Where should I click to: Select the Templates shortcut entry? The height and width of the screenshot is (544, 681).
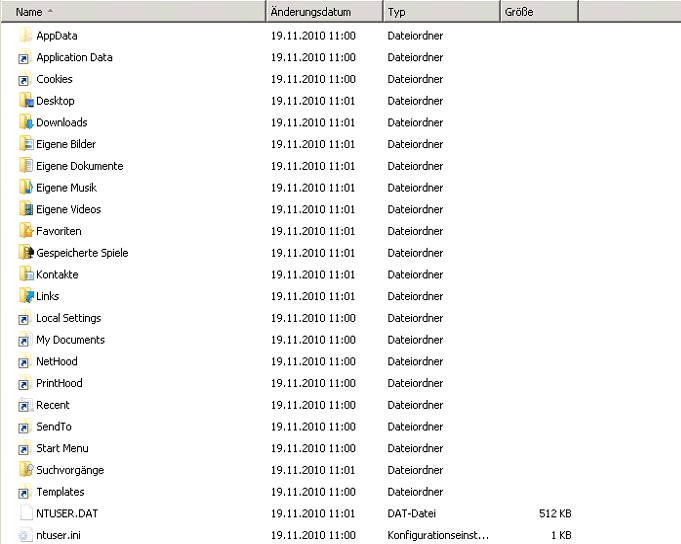point(60,492)
